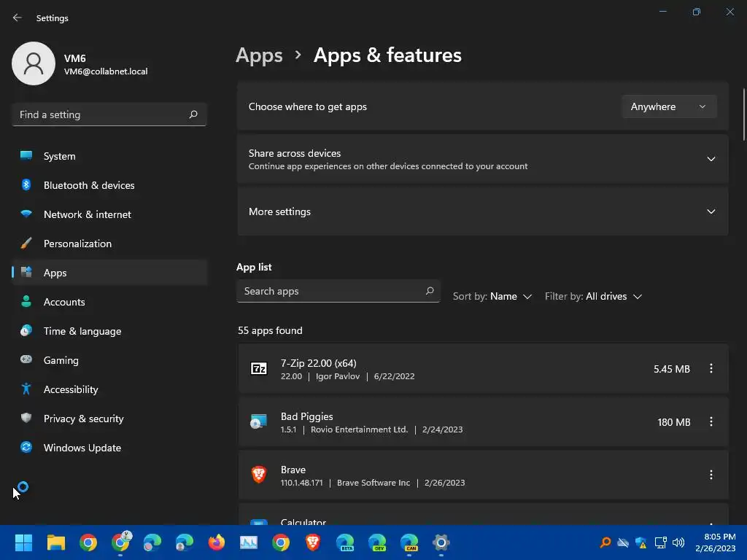Click the Brave app icon in the app list
The height and width of the screenshot is (560, 747).
coord(259,475)
